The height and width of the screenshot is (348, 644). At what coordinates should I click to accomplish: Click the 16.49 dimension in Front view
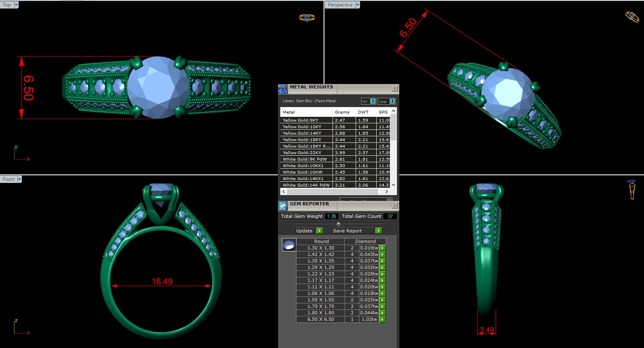click(x=162, y=281)
